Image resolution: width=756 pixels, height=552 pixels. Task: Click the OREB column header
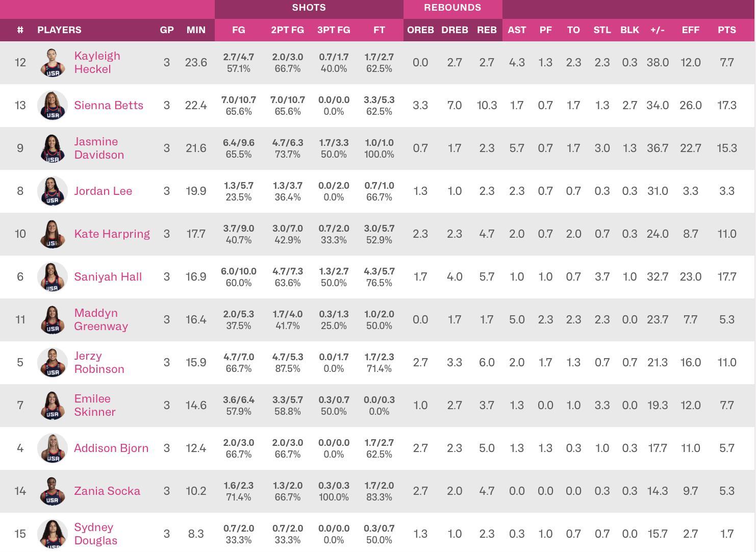click(x=420, y=30)
